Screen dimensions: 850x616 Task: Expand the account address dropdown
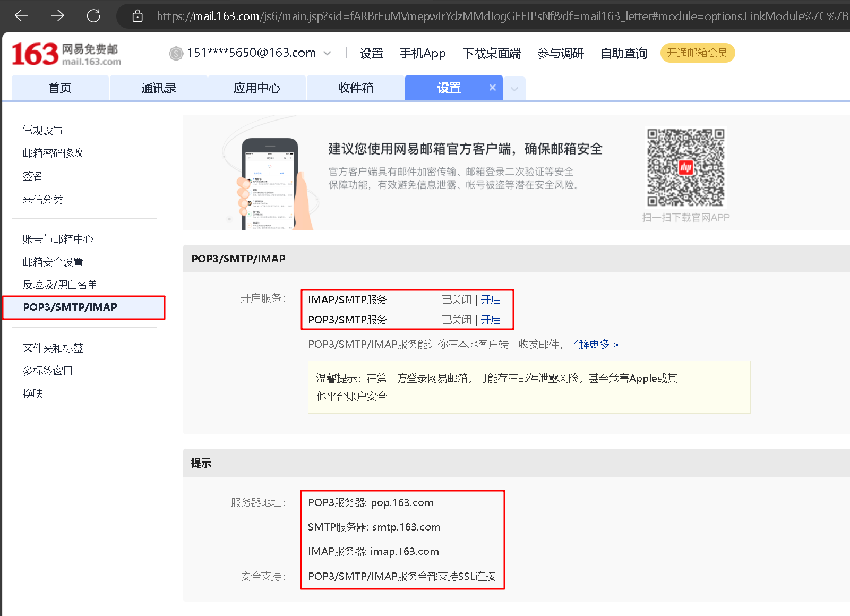click(x=328, y=53)
